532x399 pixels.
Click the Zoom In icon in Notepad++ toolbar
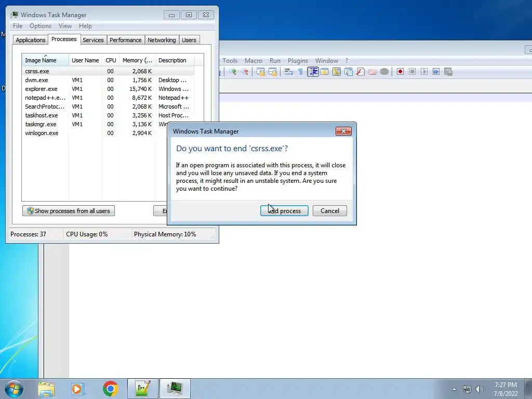232,72
